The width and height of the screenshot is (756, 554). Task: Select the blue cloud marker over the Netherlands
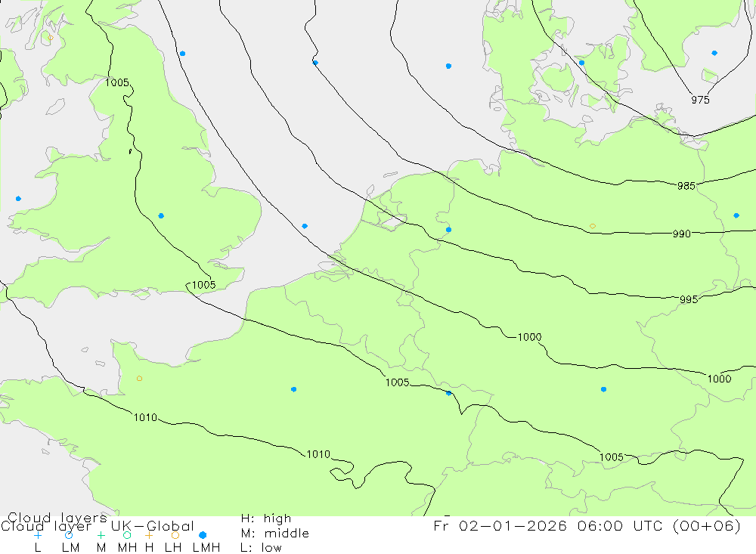[x=449, y=230]
